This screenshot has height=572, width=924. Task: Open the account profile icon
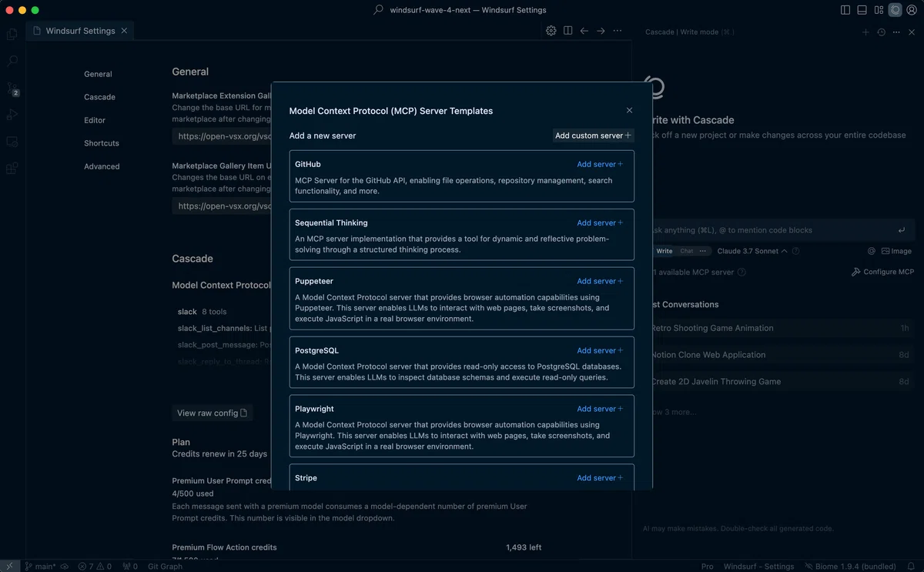click(912, 10)
